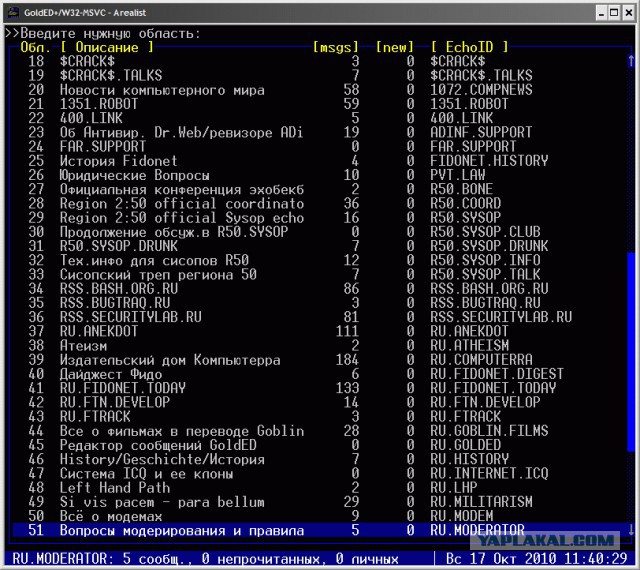Click the scrollbar down arrow in arealist
The height and width of the screenshot is (570, 640).
click(631, 530)
